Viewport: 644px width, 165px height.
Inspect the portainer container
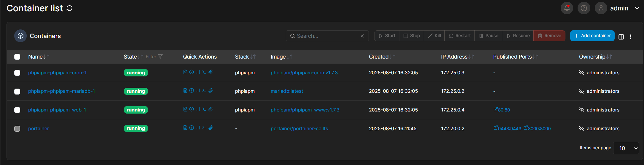point(192,128)
